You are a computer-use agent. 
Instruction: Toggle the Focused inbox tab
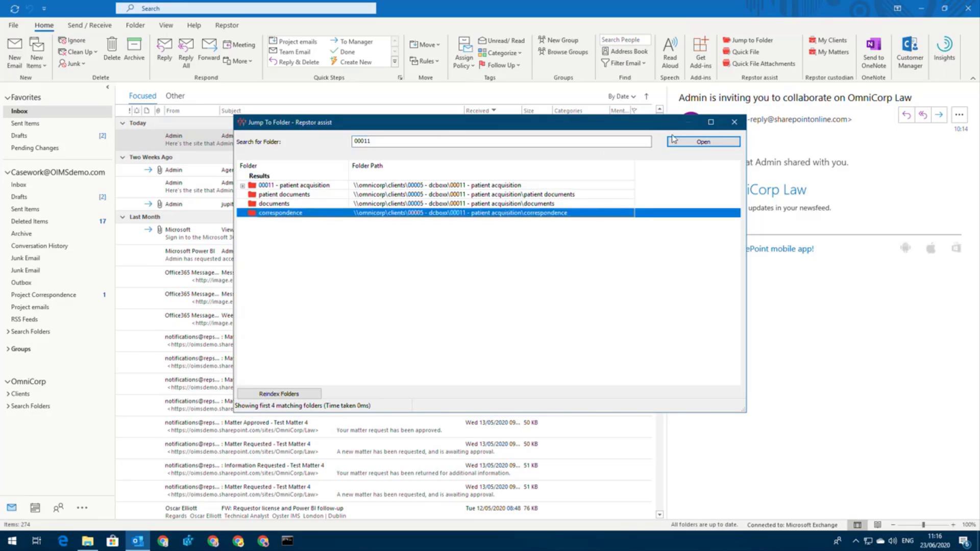pos(142,96)
